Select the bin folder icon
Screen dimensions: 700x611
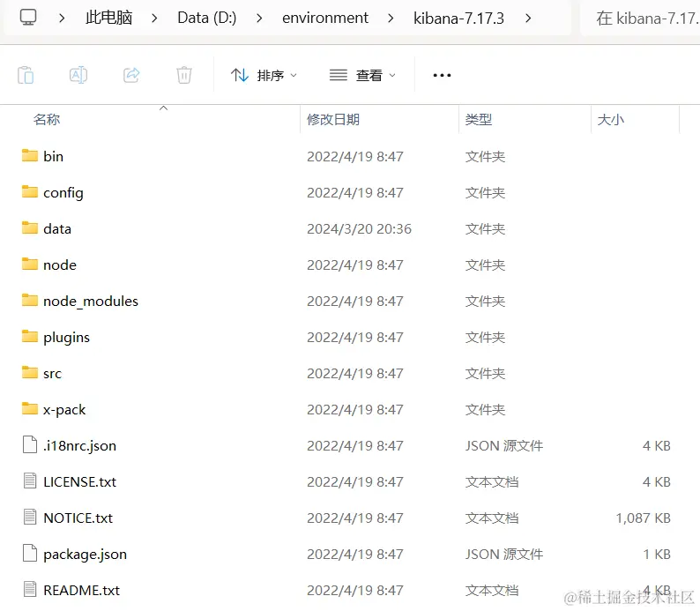[x=30, y=155]
